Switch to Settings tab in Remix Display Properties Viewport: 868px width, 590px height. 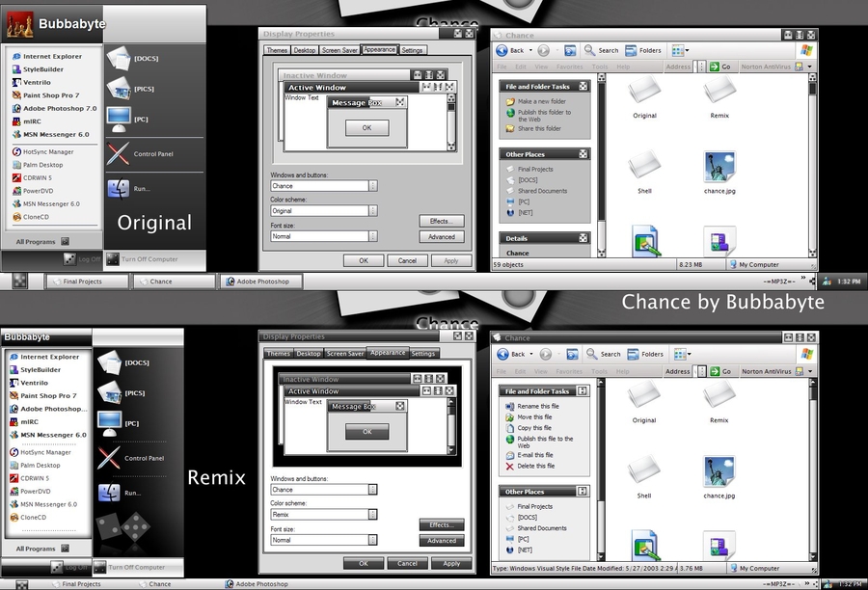click(x=423, y=354)
